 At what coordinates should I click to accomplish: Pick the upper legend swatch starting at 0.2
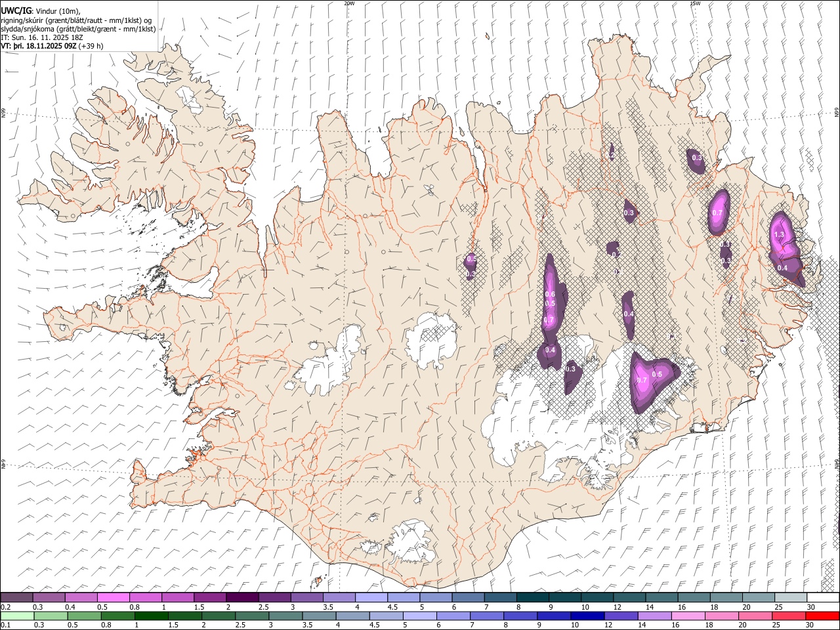pyautogui.click(x=16, y=598)
